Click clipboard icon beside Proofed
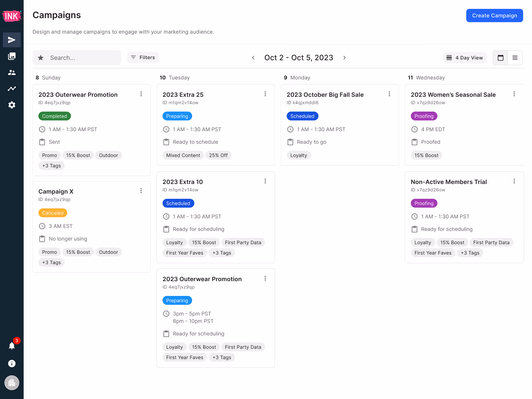This screenshot has height=399, width=532. pos(415,142)
